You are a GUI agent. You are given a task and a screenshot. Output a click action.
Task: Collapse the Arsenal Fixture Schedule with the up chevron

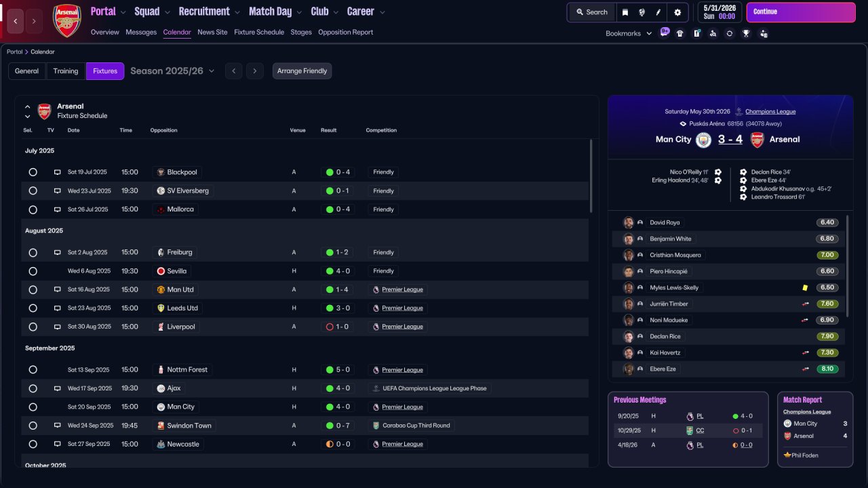coord(28,106)
